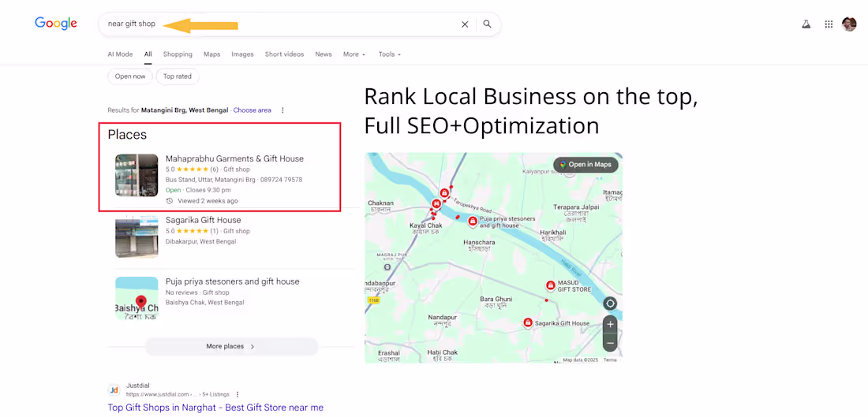Open Mahaprabhu Garments & Gift House listing
868x417 pixels.
tap(234, 158)
